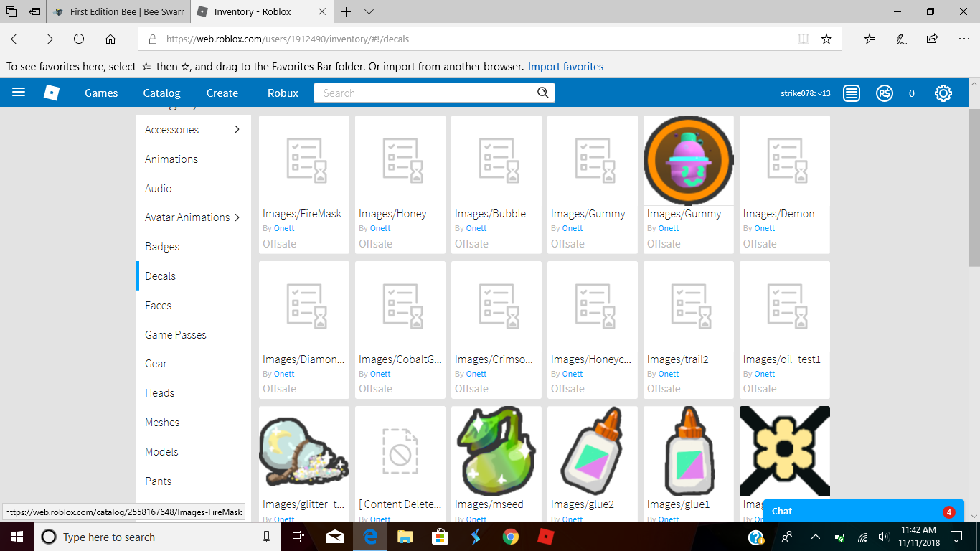Click Import favorites link
The height and width of the screenshot is (551, 980).
pos(565,67)
